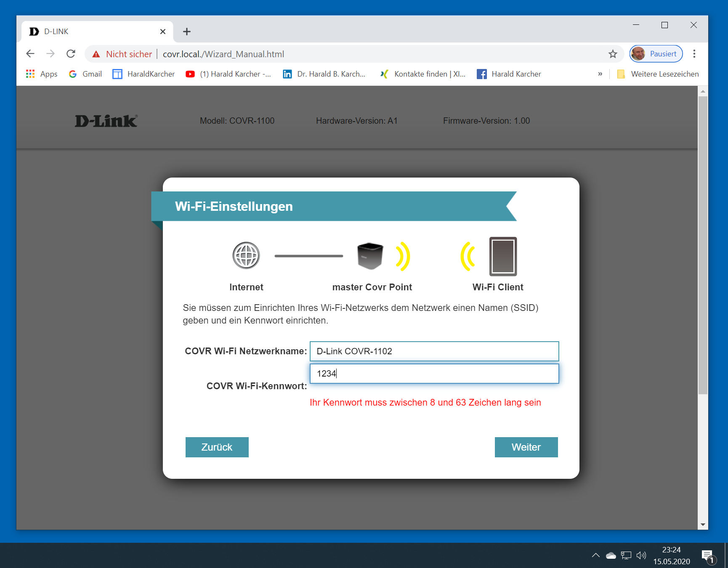The image size is (728, 568).
Task: Click the COVR Wi-Fi-Kennwort field
Action: pyautogui.click(x=434, y=374)
